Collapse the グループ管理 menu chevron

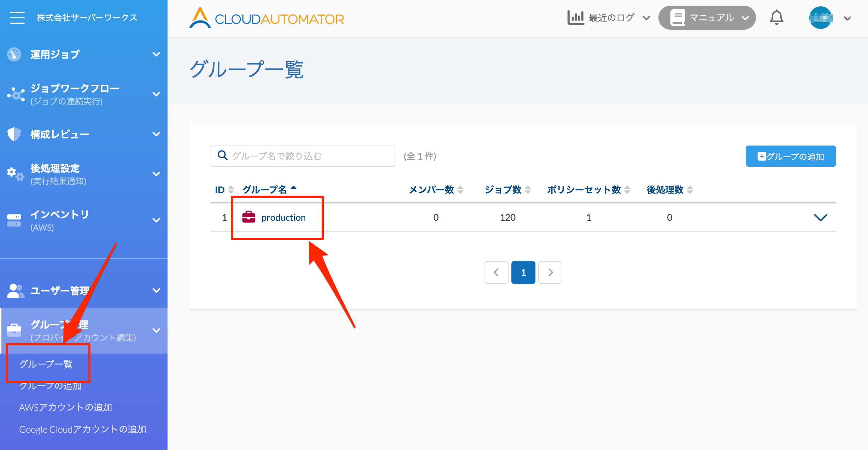coord(156,330)
